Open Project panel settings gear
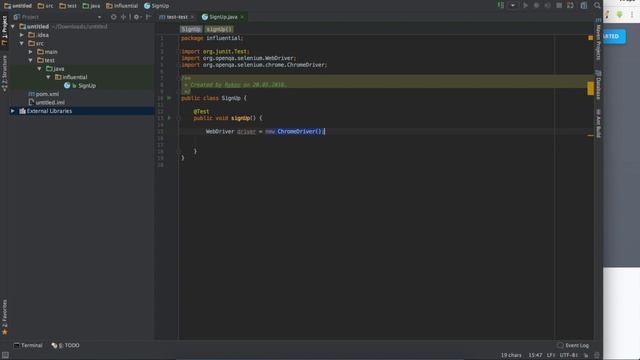 pos(137,17)
